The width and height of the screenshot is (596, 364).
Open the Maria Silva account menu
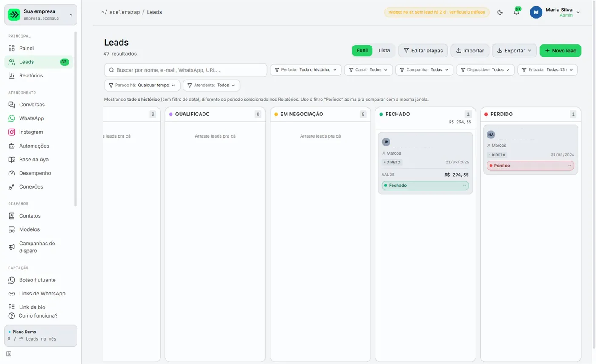[555, 12]
